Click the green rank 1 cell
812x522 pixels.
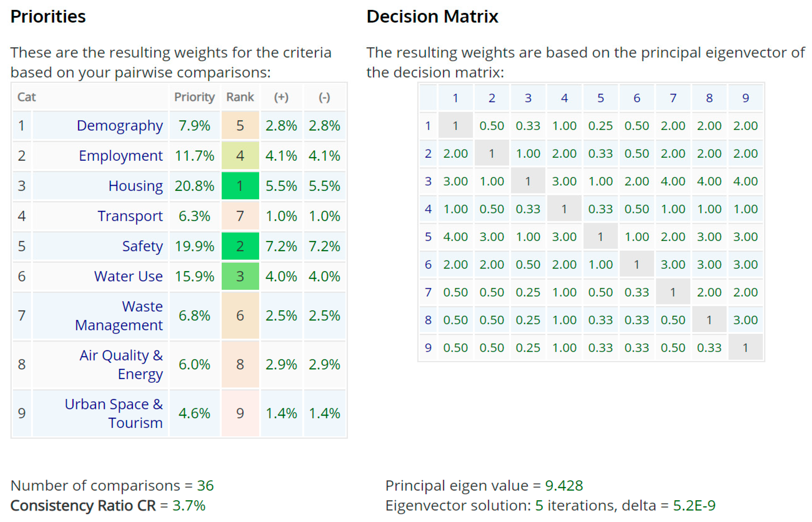(240, 186)
